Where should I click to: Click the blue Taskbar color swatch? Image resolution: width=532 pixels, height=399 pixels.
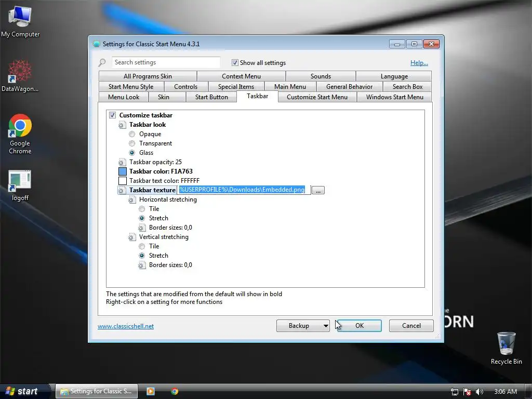[x=123, y=171]
